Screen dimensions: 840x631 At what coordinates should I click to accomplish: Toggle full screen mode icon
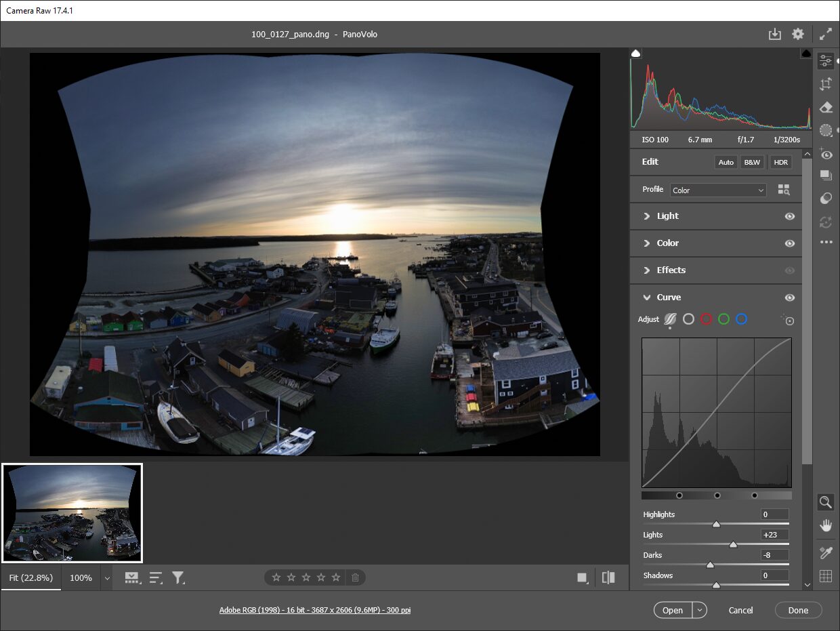tap(826, 34)
